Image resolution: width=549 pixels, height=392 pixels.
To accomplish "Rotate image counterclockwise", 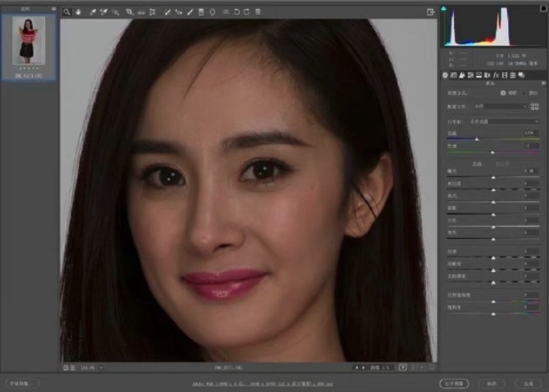I will tap(236, 12).
